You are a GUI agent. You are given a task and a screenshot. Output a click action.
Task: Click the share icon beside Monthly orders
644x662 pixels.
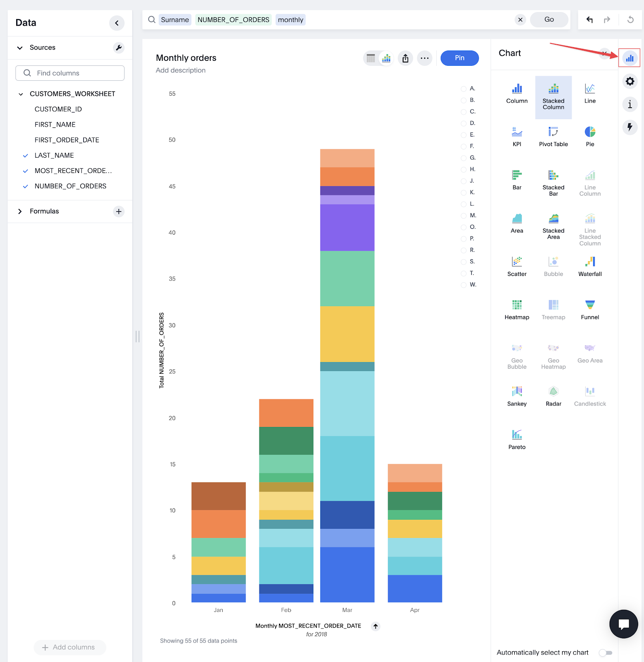point(405,58)
